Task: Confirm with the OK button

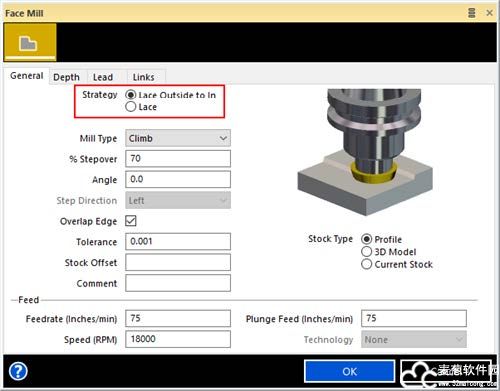Action: click(349, 371)
